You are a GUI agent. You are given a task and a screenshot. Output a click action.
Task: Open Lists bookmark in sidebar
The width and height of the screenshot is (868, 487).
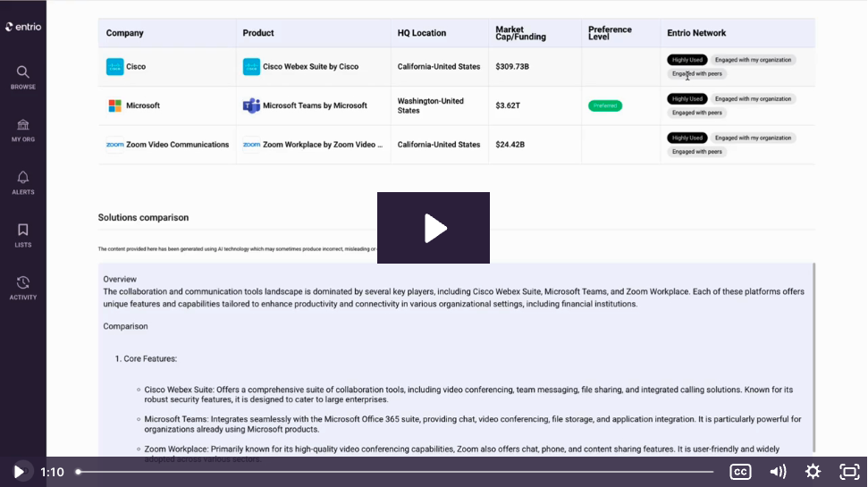coord(22,235)
